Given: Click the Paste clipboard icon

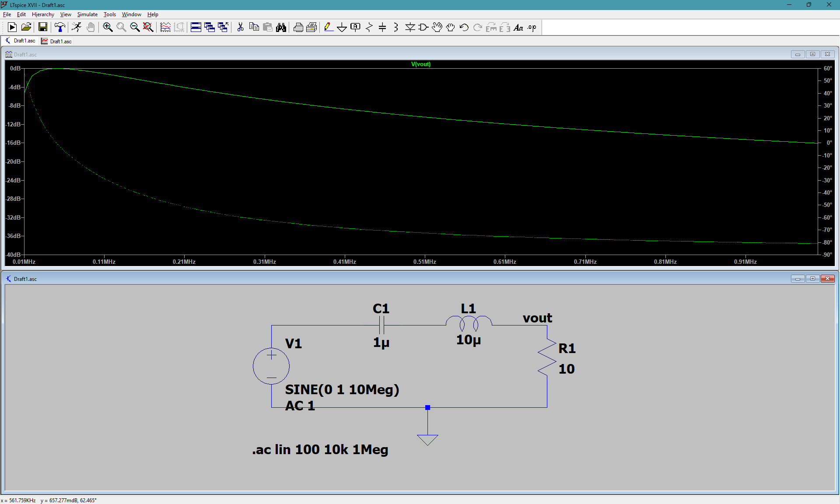Looking at the screenshot, I should [267, 27].
